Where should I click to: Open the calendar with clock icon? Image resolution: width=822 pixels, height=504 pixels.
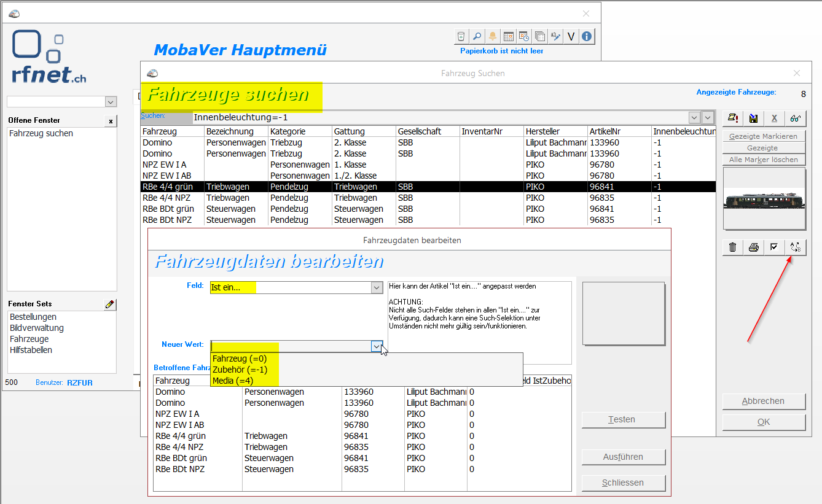[x=524, y=36]
